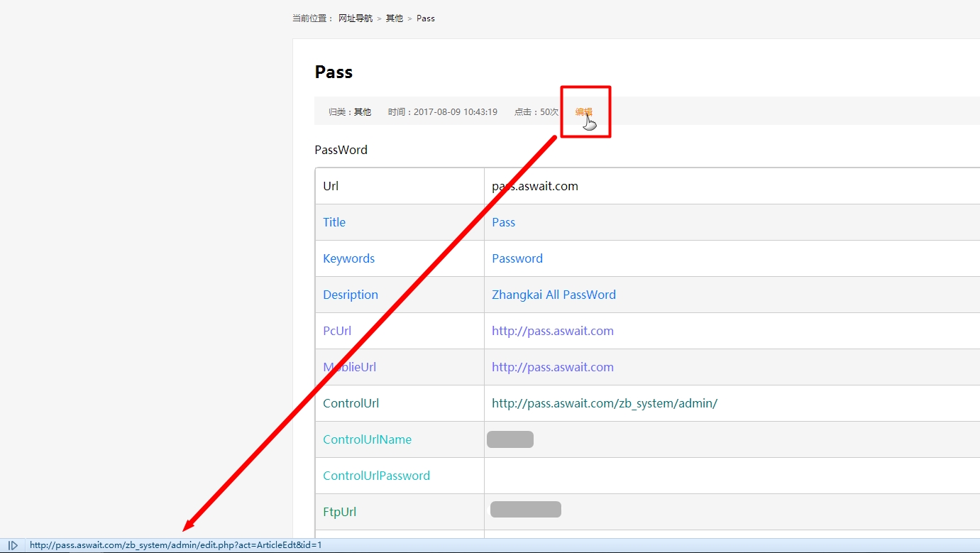Click the pass.aswait.com Url value
The image size is (980, 553).
pyautogui.click(x=535, y=186)
